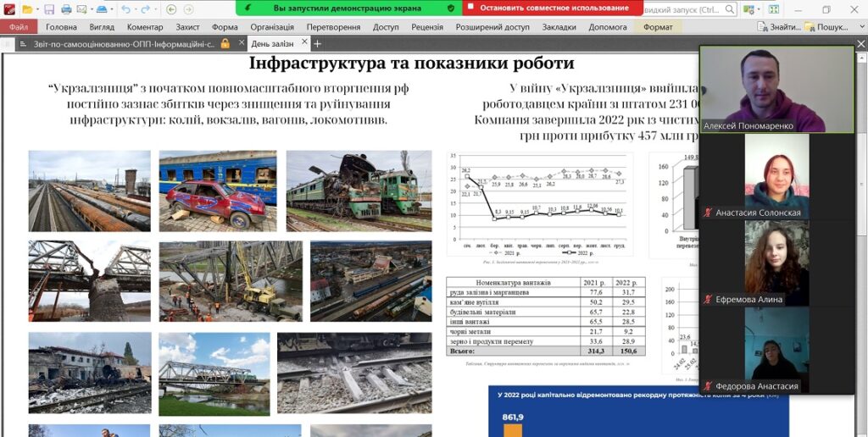868x437 pixels.
Task: Open the Закладки ribbon tab
Action: [x=559, y=26]
